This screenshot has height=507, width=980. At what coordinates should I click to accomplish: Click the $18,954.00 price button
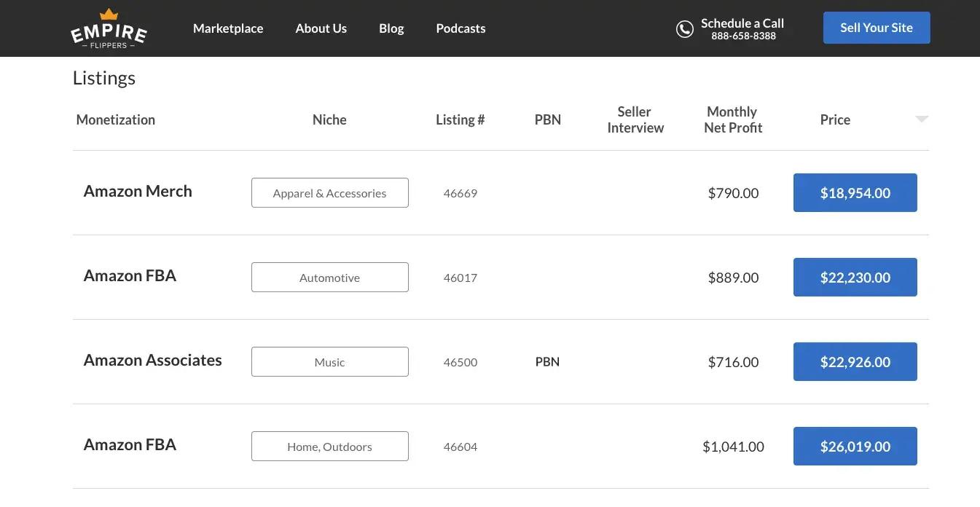click(855, 193)
